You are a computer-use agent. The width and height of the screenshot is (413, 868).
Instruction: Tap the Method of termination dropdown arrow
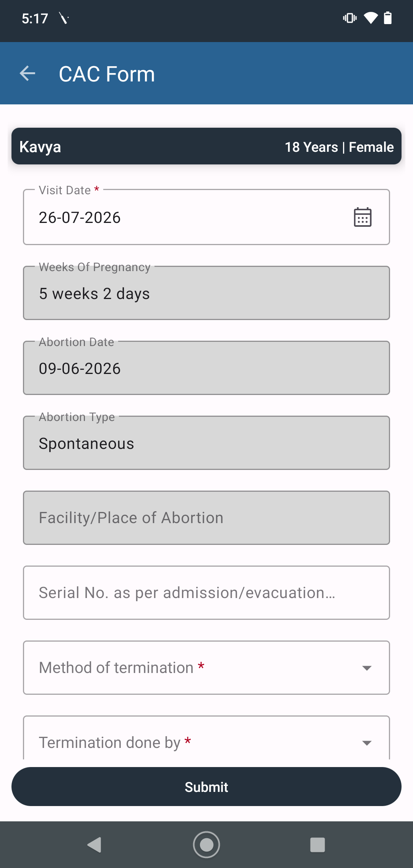tap(367, 668)
